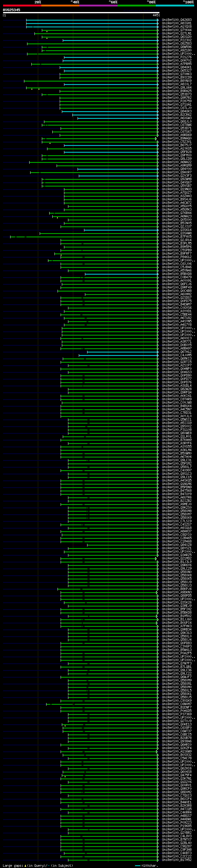The width and height of the screenshot is (197, 868).
Task: Open hit UniRef100_Q9LU64
Action: tap(176, 88)
